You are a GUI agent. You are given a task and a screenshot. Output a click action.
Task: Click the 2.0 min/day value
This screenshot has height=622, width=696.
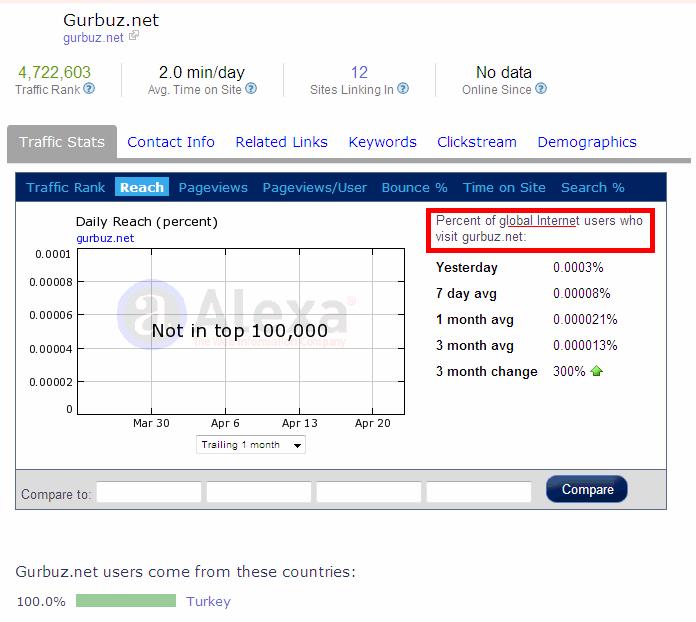pos(202,72)
